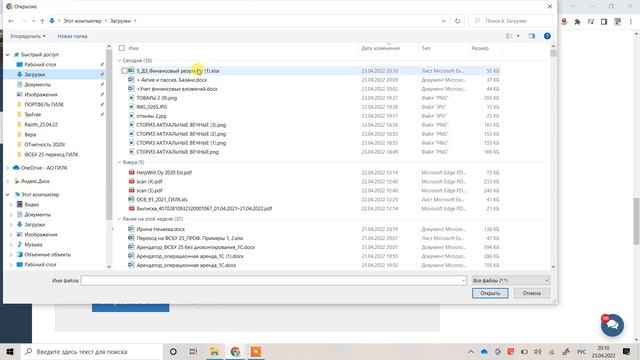
Task: Click the Имя файла input field
Action: (273, 280)
